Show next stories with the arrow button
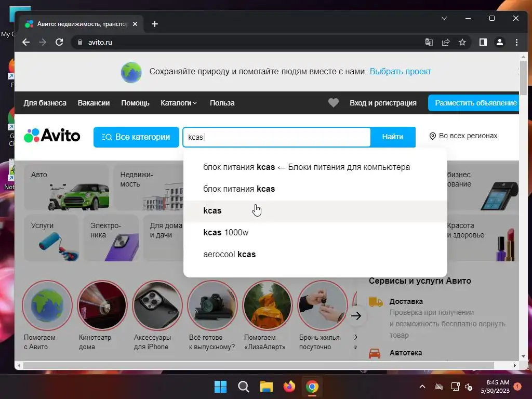Viewport: 532px width, 399px height. point(356,316)
